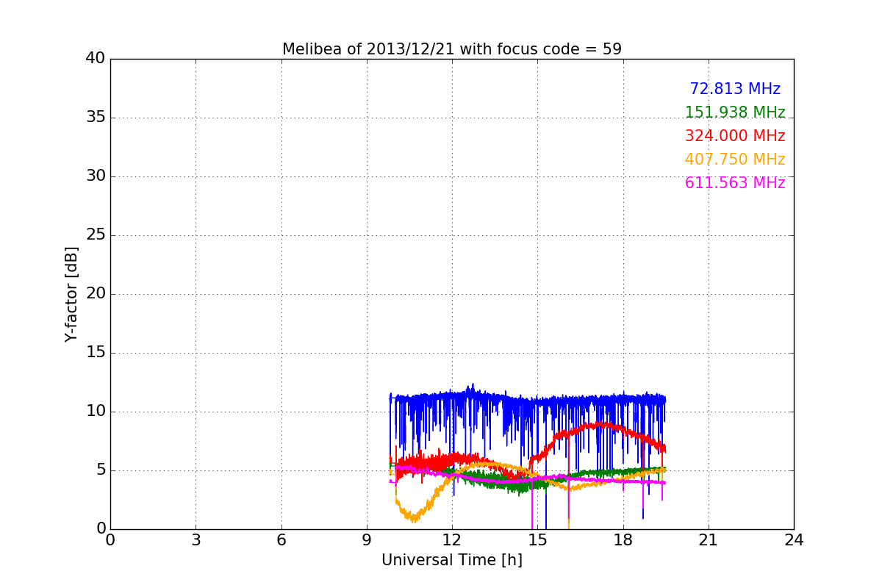
Task: Click the x-axis tick label 24
Action: point(794,540)
